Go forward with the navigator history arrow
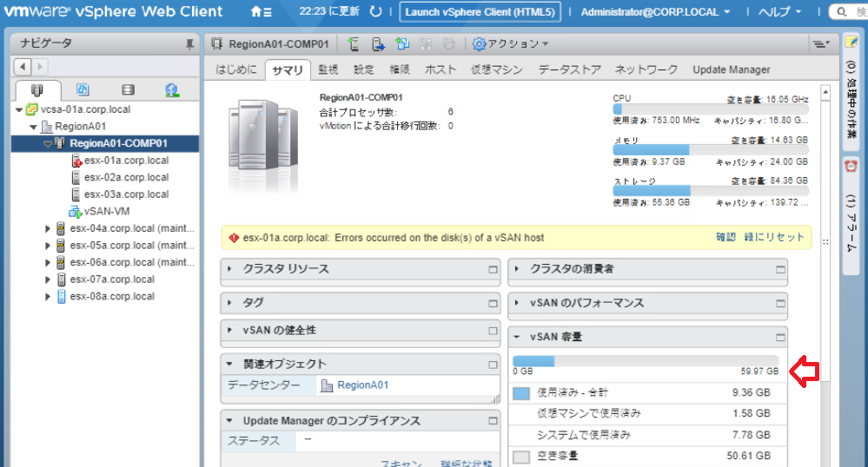 tap(40, 67)
